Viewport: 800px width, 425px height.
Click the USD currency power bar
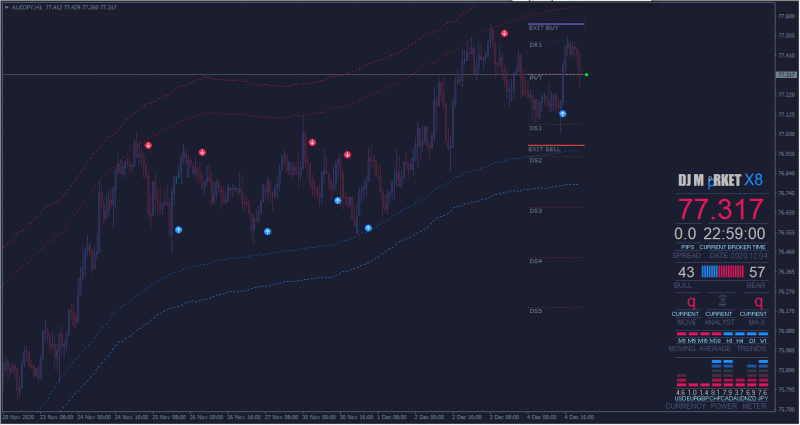pyautogui.click(x=682, y=380)
